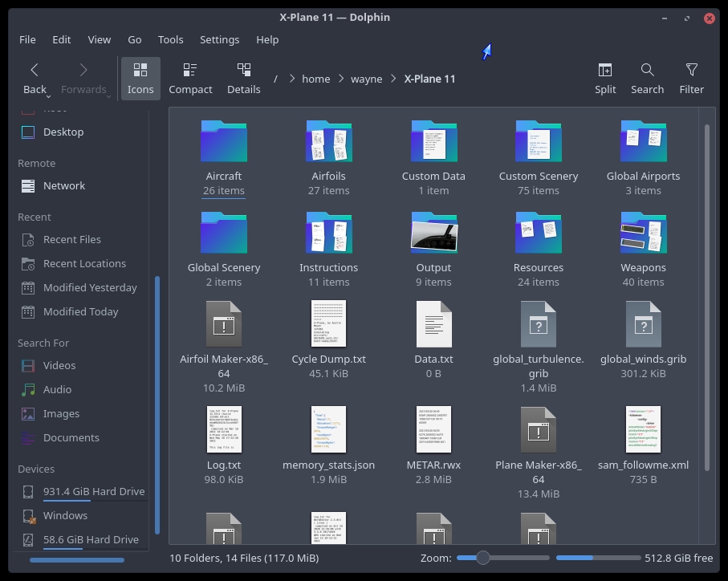Expand the breadcrumb chevron after home
Image resolution: width=728 pixels, height=581 pixels.
coord(341,79)
